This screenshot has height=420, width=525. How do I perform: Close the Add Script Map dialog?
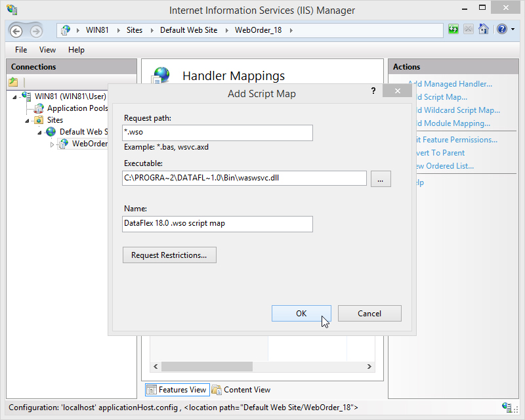click(397, 91)
